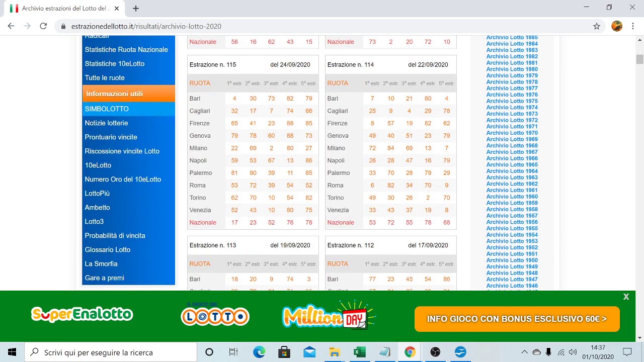Click Estrazione n. 113 header
The height and width of the screenshot is (362, 644).
[213, 245]
